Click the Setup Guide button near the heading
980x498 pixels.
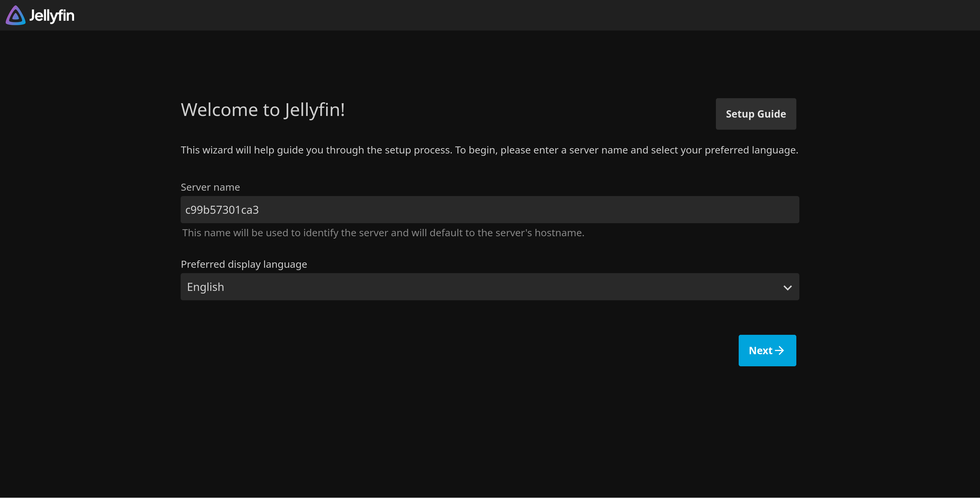point(755,114)
